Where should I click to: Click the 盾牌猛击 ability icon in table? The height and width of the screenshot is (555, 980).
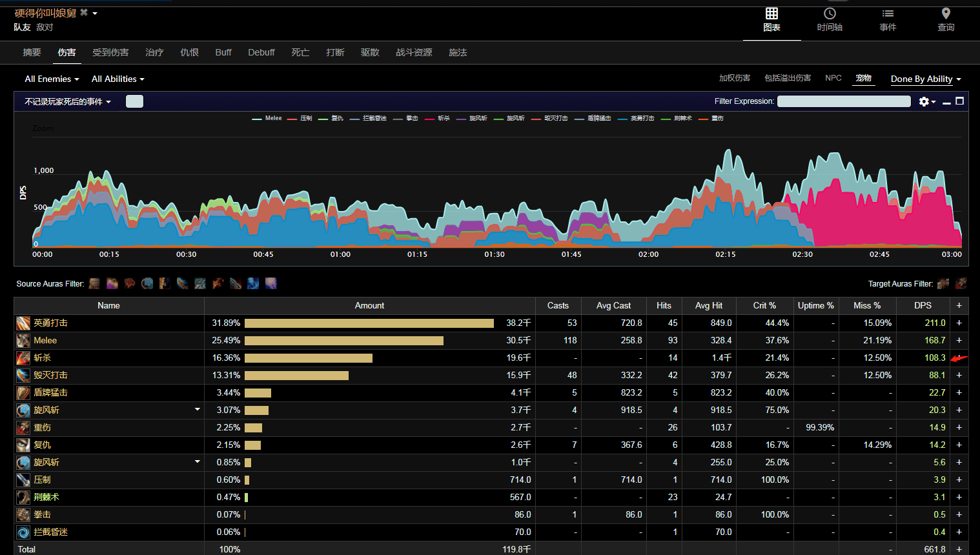[23, 392]
